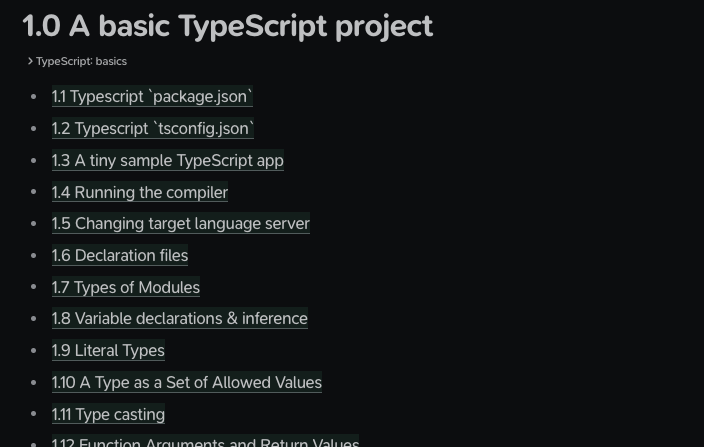This screenshot has height=447, width=704.
Task: Open the TypeScript: basics breadcrumb
Action: pyautogui.click(x=81, y=61)
